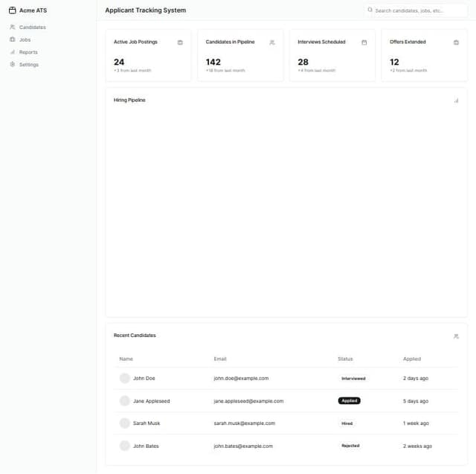Select the John Bates name cell

[x=146, y=446]
